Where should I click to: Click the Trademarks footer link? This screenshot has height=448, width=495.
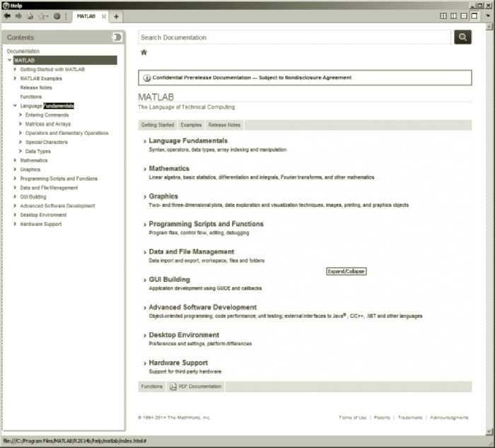pos(410,418)
